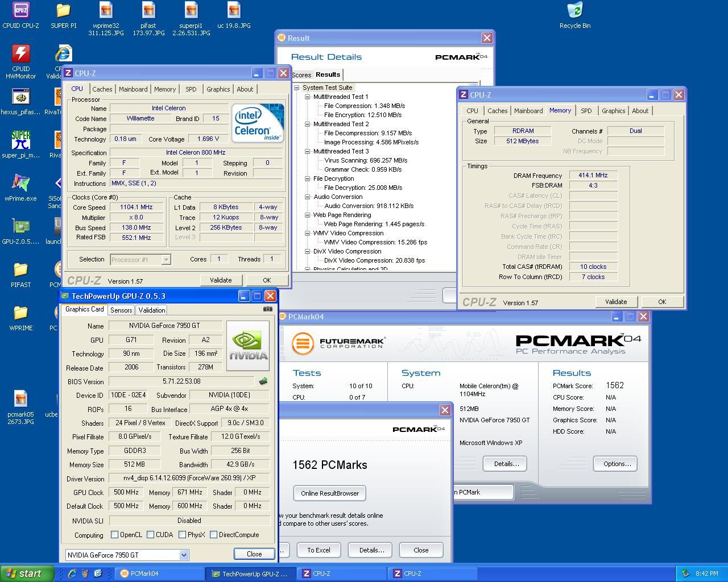Image resolution: width=728 pixels, height=582 pixels.
Task: Collapse WMV Video Compression node
Action: pyautogui.click(x=308, y=233)
